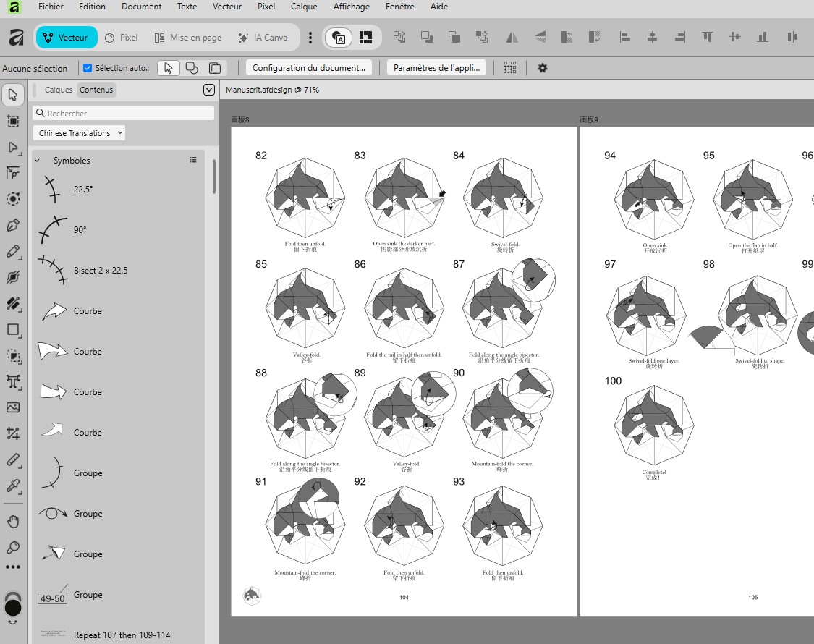Image resolution: width=814 pixels, height=644 pixels.
Task: Click Paramètres de l'appli button
Action: (x=436, y=68)
